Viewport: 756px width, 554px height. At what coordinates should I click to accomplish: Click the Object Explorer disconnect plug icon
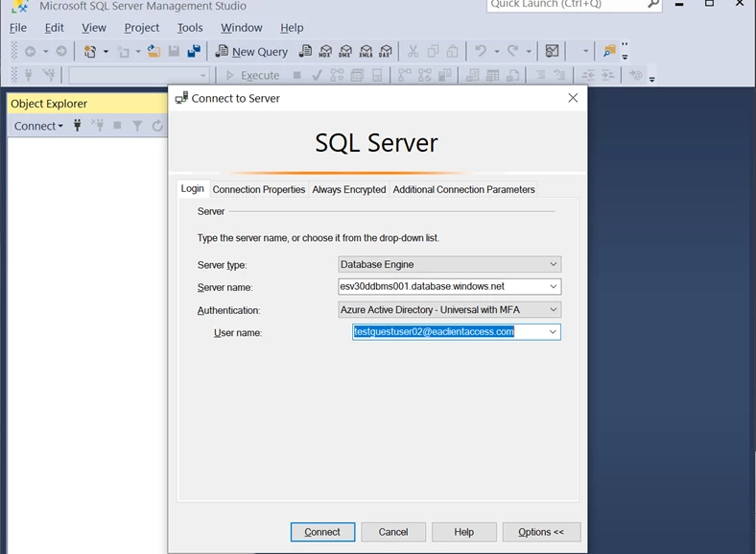98,126
